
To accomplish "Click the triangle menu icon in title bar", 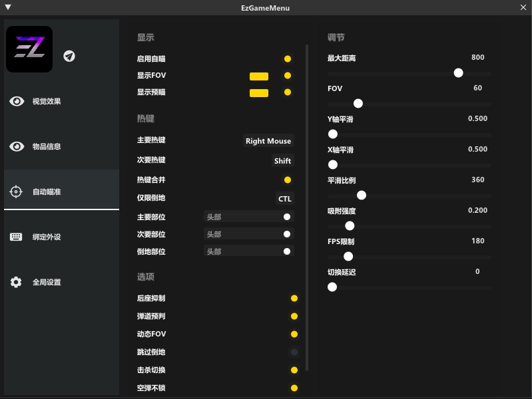I will [8, 7].
